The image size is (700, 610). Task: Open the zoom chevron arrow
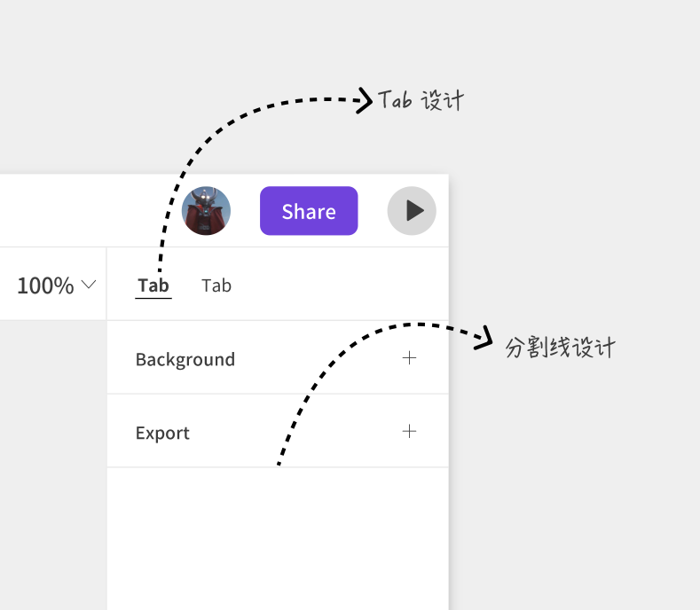click(89, 285)
